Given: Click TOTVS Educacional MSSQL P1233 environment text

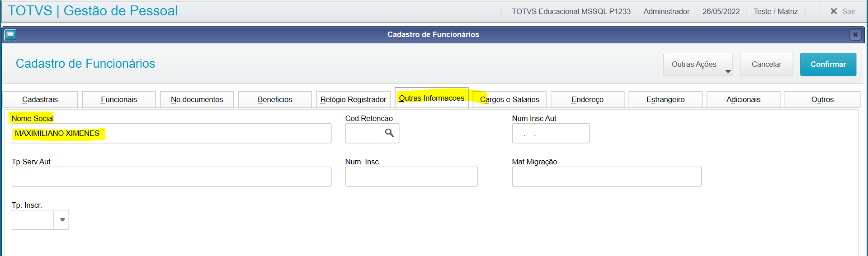Looking at the screenshot, I should pyautogui.click(x=571, y=11).
